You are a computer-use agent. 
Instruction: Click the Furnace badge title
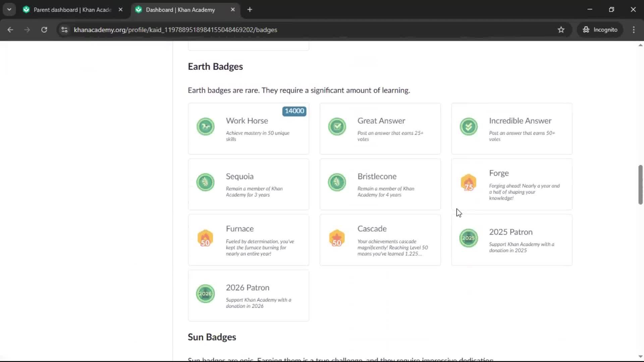[240, 229]
